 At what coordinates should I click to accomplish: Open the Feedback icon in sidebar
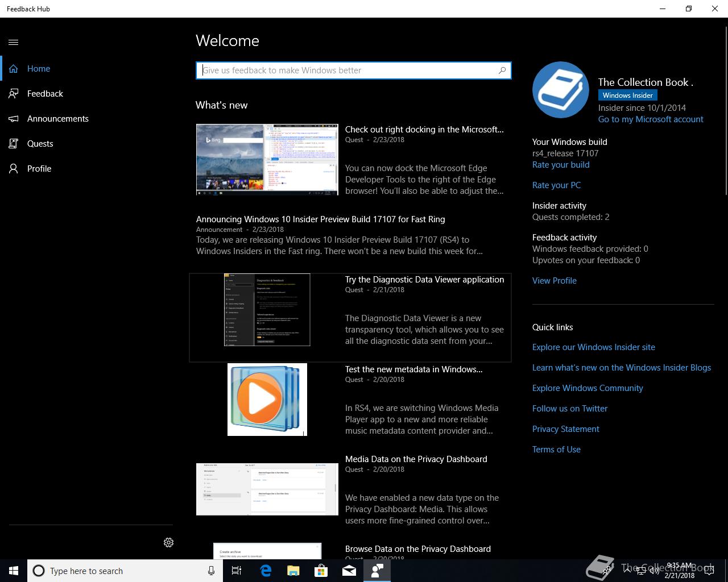(x=14, y=94)
